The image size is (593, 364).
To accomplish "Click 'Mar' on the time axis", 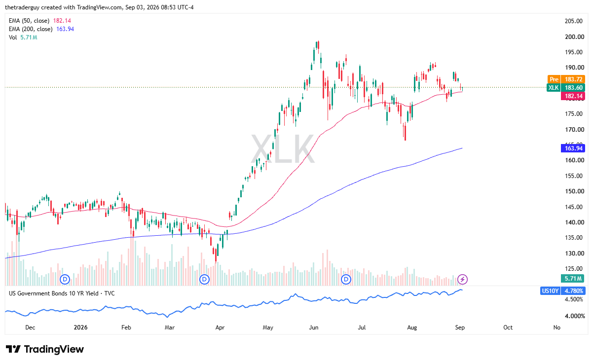I will click(x=169, y=328).
